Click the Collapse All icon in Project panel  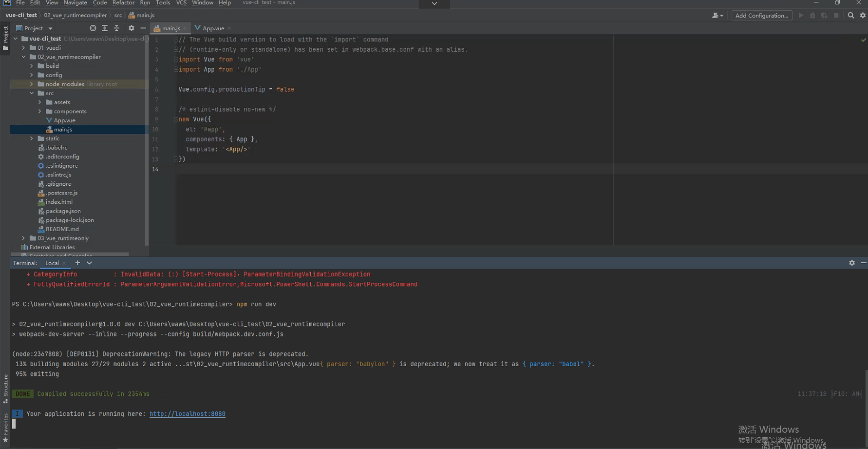[x=116, y=28]
